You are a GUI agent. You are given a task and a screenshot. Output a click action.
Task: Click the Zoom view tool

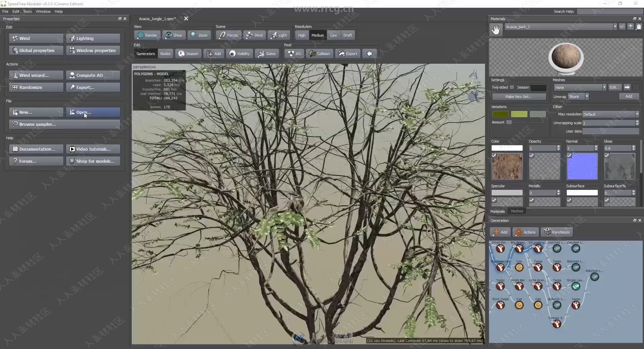point(199,35)
